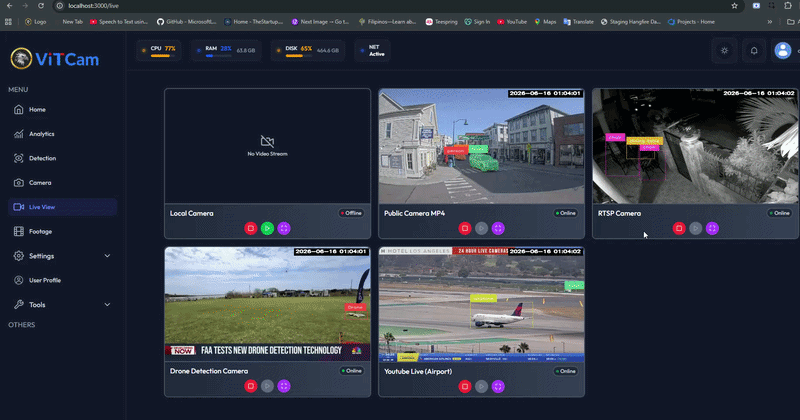The height and width of the screenshot is (420, 800).
Task: Open Analytics in the sidebar
Action: click(62, 134)
